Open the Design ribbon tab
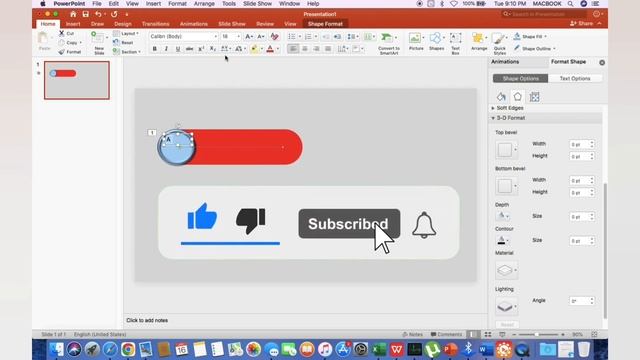Image resolution: width=640 pixels, height=360 pixels. (123, 24)
